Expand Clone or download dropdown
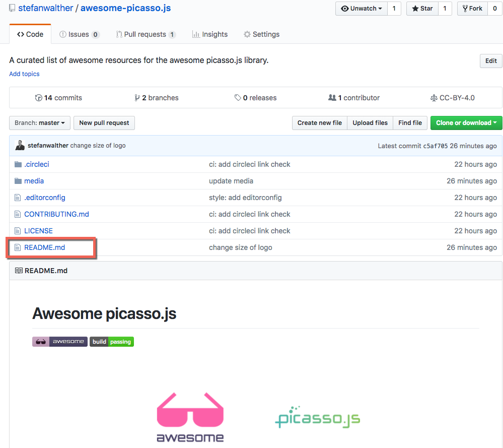Viewport: 503px width, 448px height. [x=466, y=123]
